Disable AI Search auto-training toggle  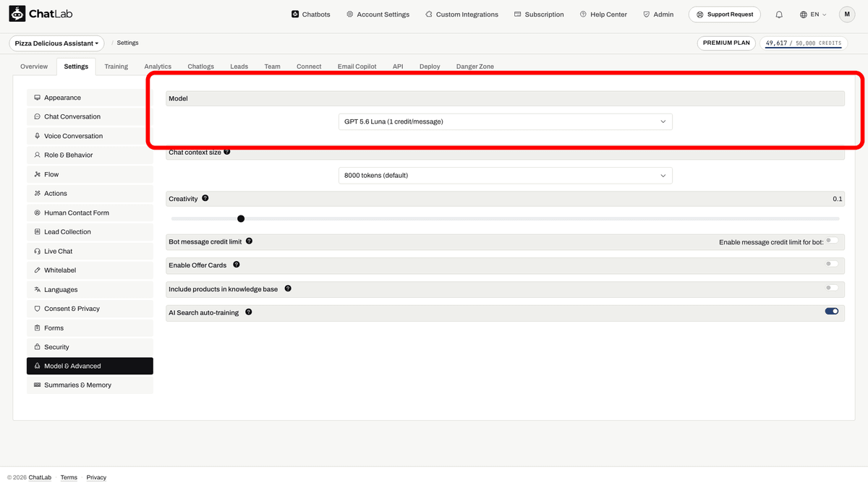(x=832, y=312)
